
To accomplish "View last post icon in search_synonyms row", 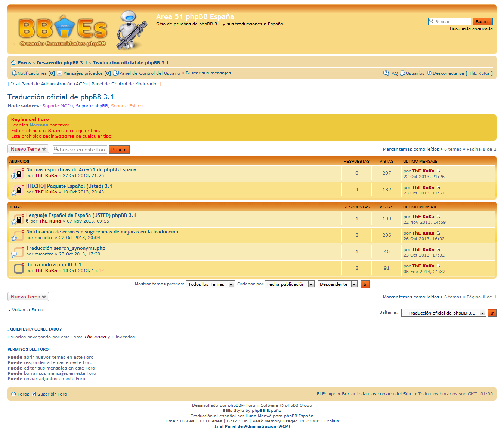I will pyautogui.click(x=438, y=249).
